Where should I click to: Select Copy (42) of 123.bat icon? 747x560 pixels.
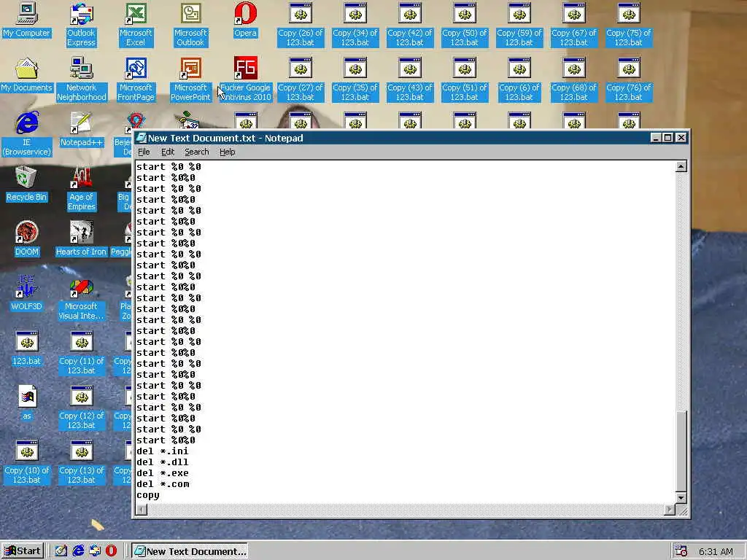pos(410,25)
